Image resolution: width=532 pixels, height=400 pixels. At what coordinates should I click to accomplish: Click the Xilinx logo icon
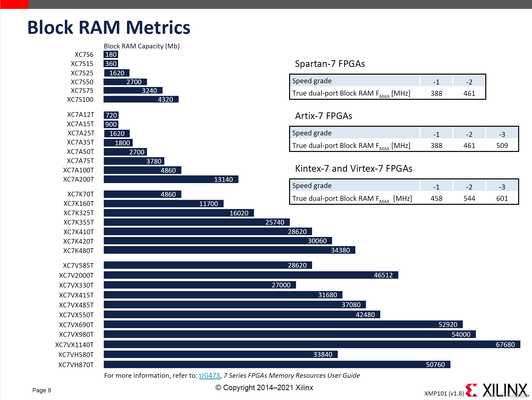[x=471, y=390]
